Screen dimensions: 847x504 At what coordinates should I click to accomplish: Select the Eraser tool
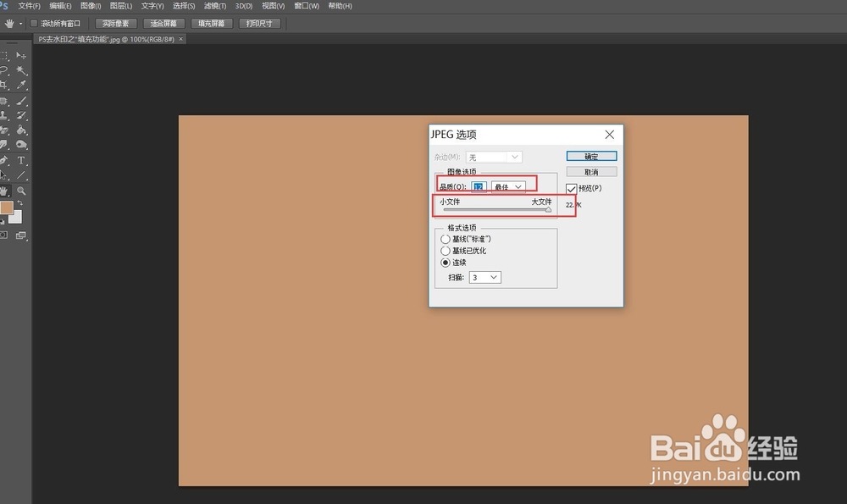[x=3, y=130]
